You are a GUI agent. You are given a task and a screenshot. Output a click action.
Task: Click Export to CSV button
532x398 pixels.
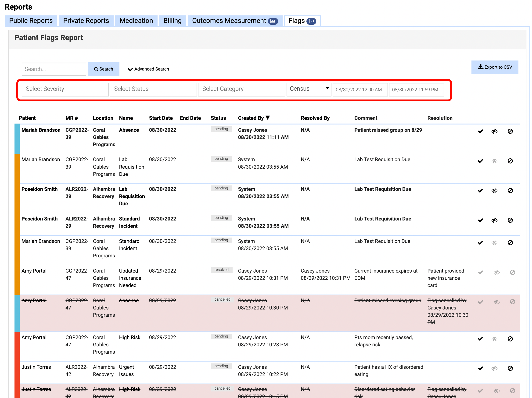(x=495, y=67)
